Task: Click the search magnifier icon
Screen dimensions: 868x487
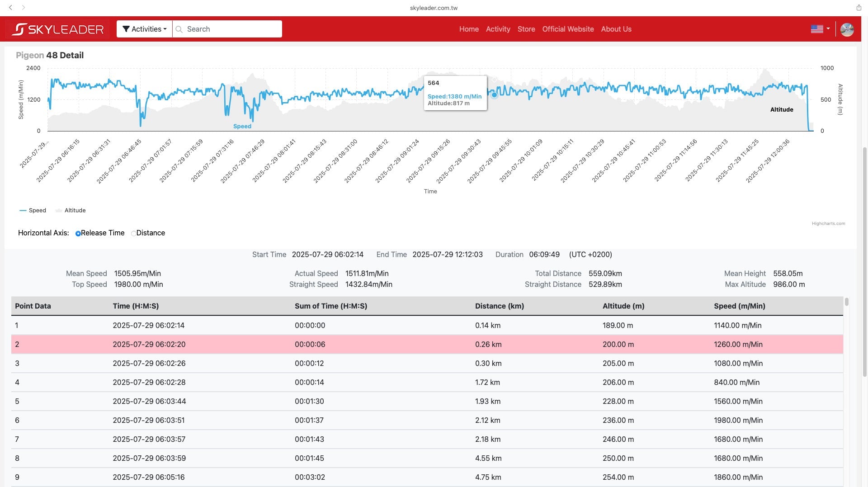Action: (179, 29)
